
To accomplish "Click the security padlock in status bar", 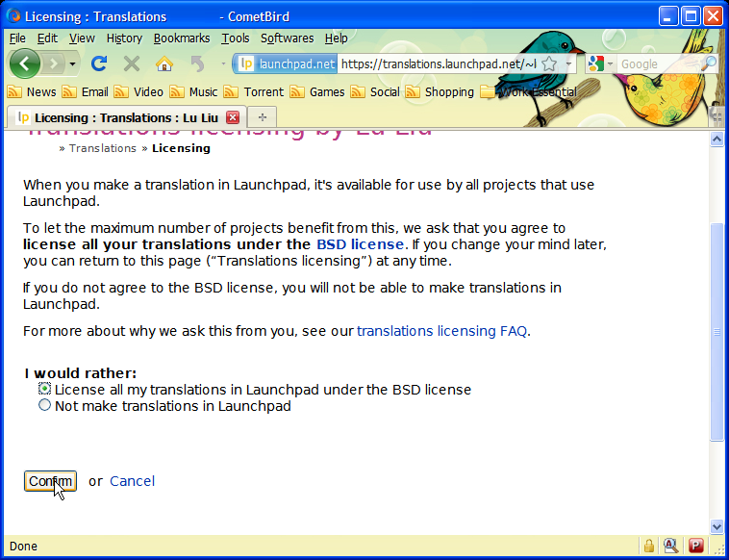I will [x=649, y=546].
